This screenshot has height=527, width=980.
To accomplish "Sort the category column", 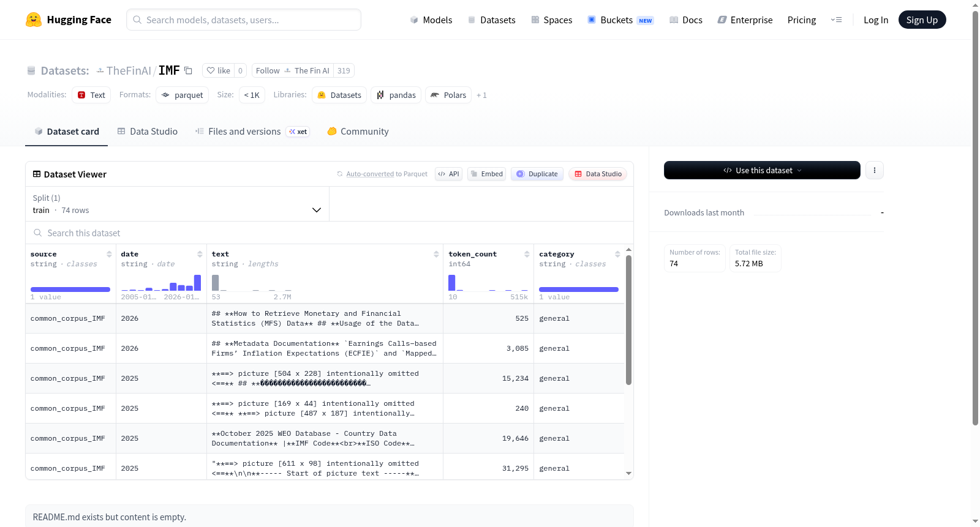I will coord(617,254).
